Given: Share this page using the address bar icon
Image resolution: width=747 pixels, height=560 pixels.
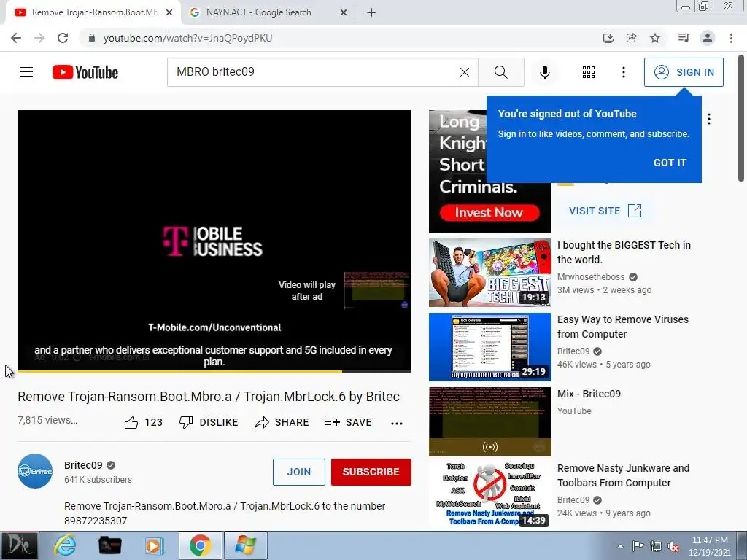Looking at the screenshot, I should coord(632,38).
